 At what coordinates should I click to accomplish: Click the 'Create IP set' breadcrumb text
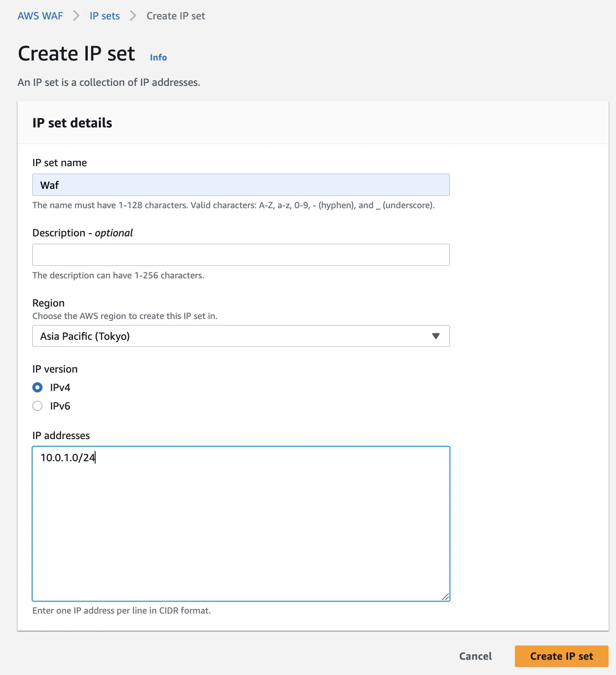[176, 16]
